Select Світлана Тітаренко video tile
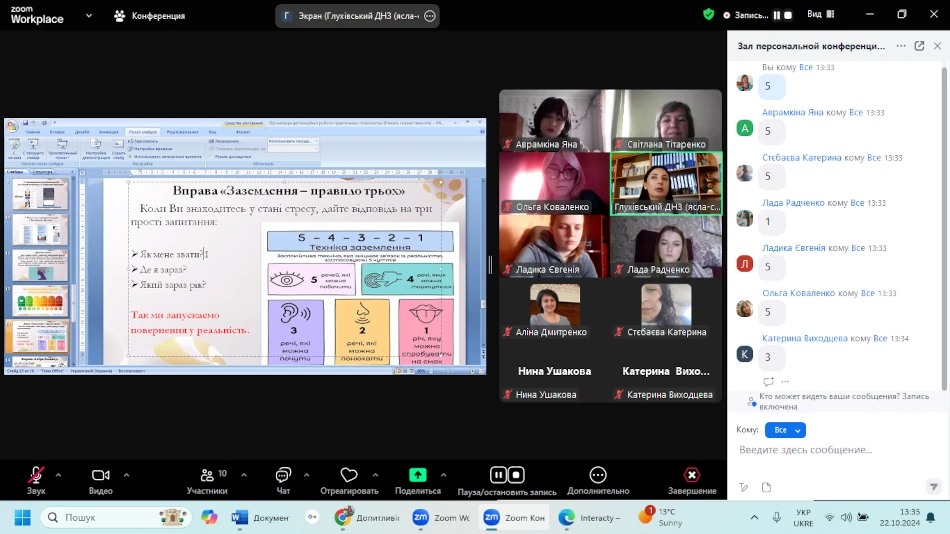The width and height of the screenshot is (950, 534). [666, 120]
